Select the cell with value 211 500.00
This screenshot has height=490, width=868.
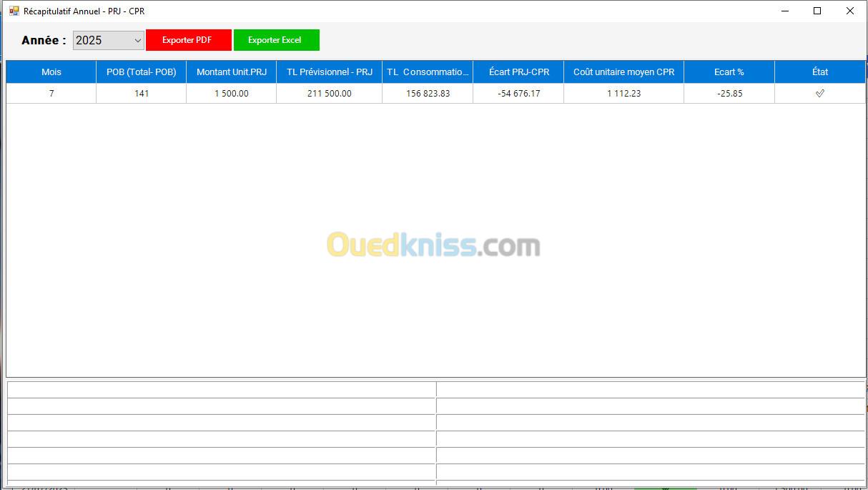point(329,94)
